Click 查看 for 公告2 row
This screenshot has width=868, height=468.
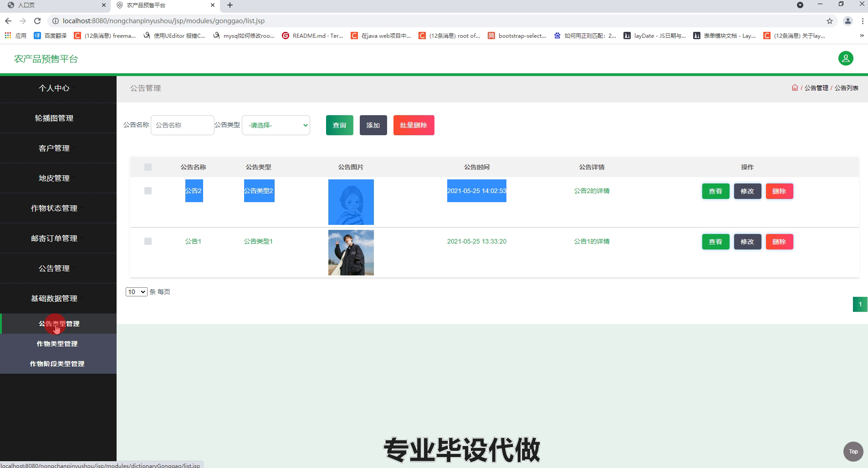(715, 191)
